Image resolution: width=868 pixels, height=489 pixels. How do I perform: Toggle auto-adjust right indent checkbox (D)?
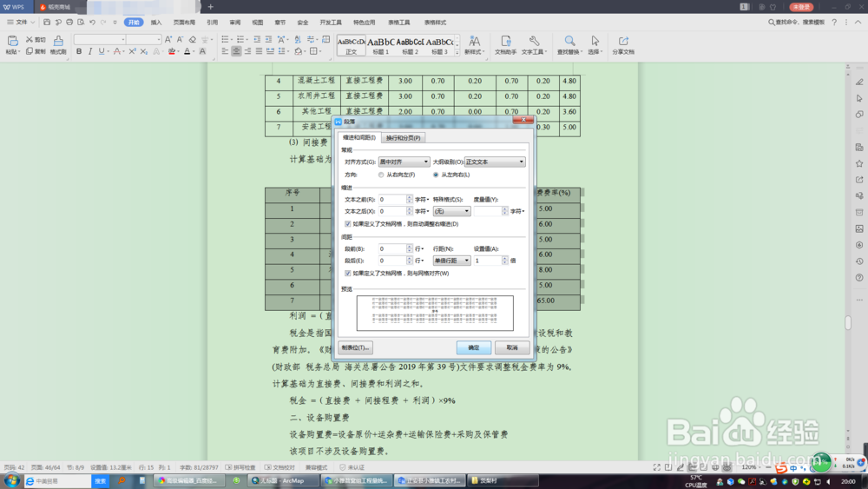pos(348,224)
